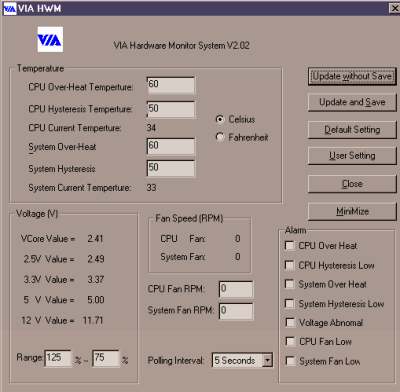Toggle System Hysteresis Low alarm
Screen dimensions: 400x392
click(x=289, y=304)
